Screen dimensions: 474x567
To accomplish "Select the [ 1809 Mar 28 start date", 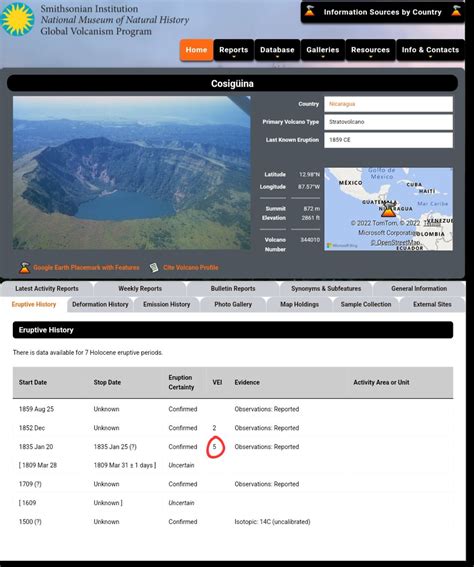I will pos(38,465).
